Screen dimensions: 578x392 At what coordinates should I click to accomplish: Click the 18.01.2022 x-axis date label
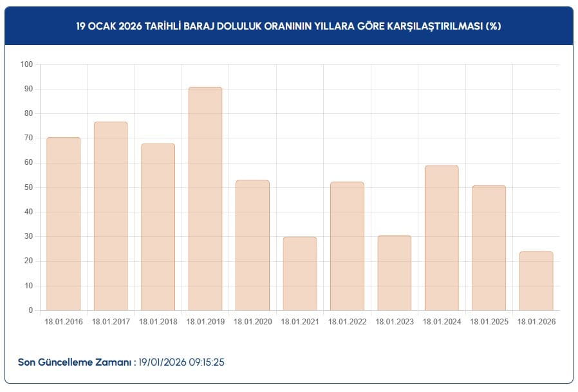click(x=347, y=321)
